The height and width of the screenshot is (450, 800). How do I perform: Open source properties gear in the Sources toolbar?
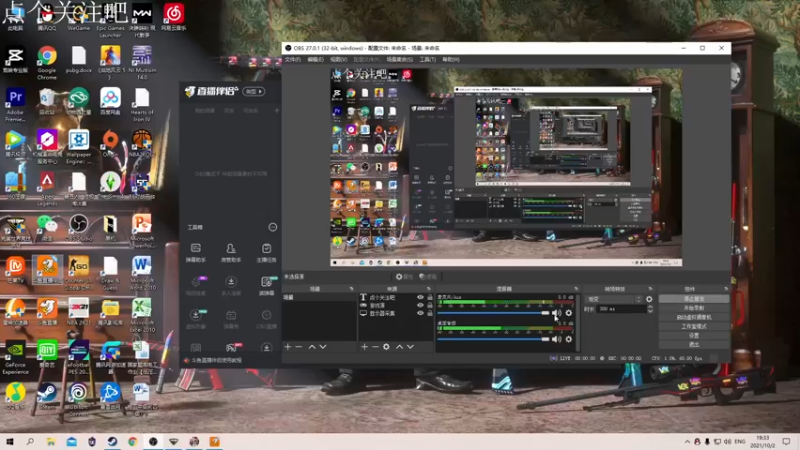(386, 347)
